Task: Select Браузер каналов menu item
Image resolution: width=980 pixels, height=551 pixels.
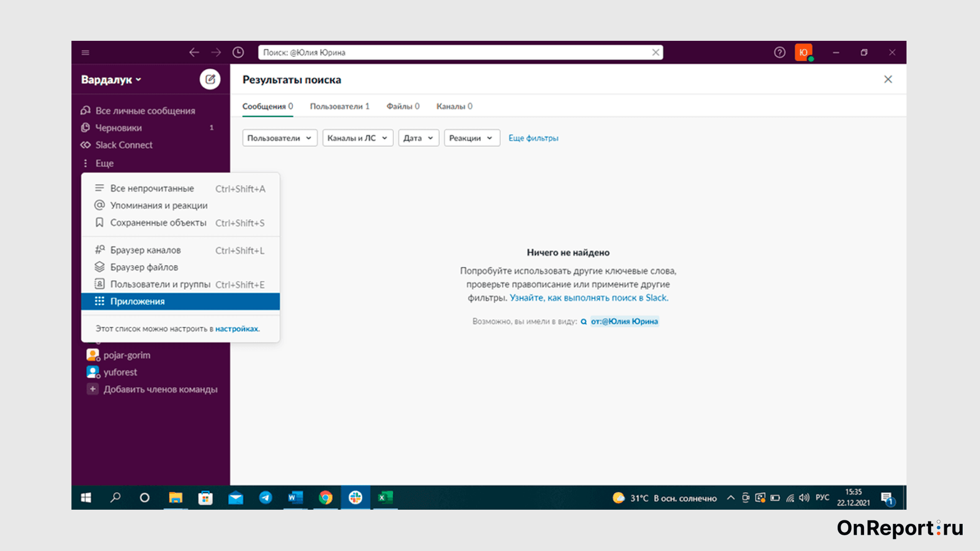Action: [180, 251]
